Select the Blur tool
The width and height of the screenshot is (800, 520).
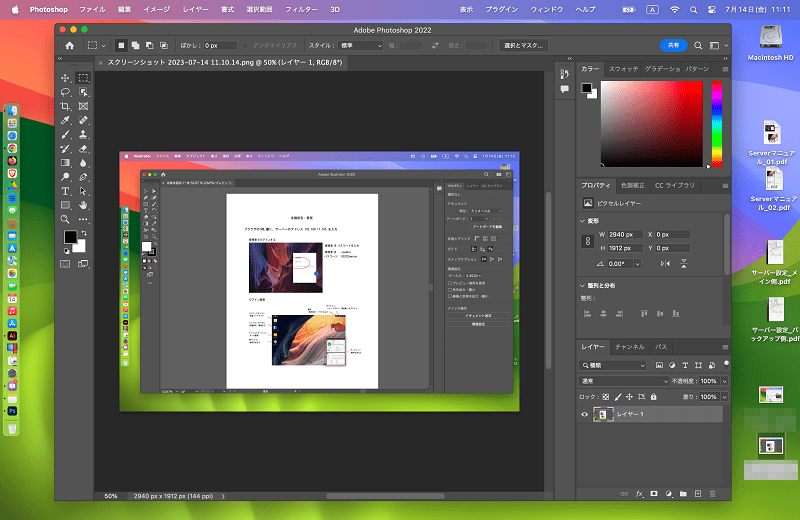coord(83,163)
